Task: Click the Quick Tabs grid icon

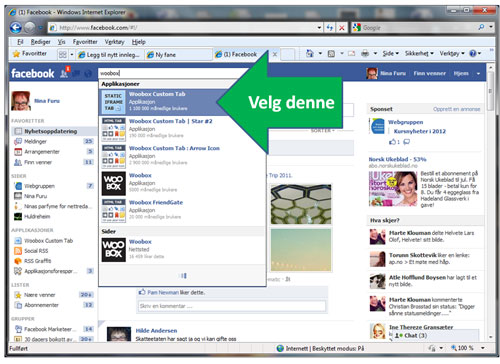Action: 62,54
